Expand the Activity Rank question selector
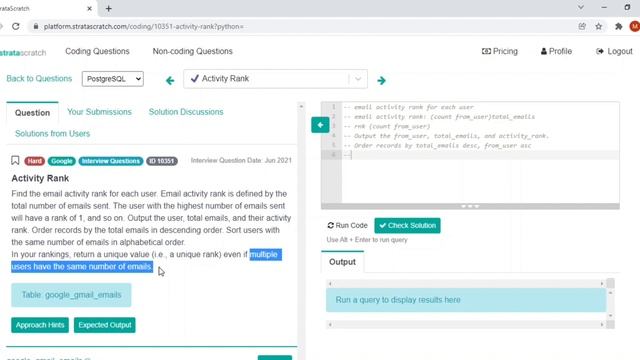 click(x=358, y=79)
